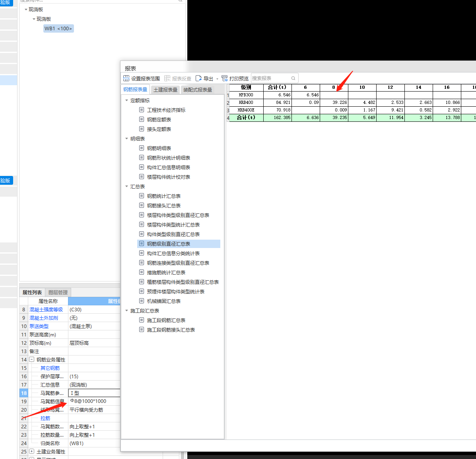
Task: Click the search magnifier in 搜索报表 box
Action: click(293, 78)
